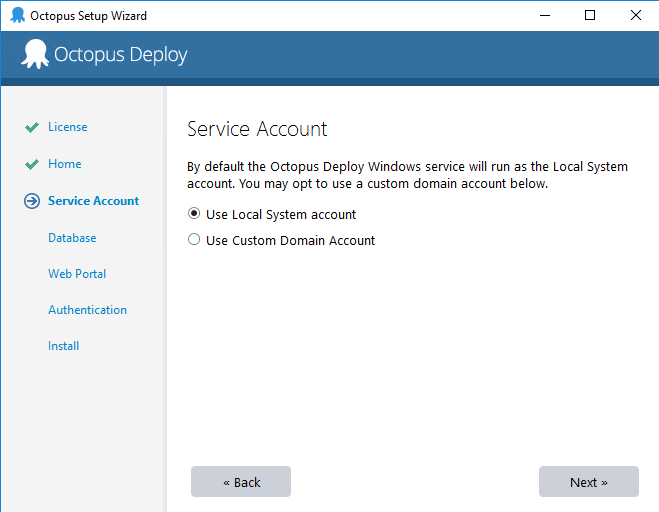Maximize the setup wizard window
Screen dimensions: 659x512
pos(590,16)
